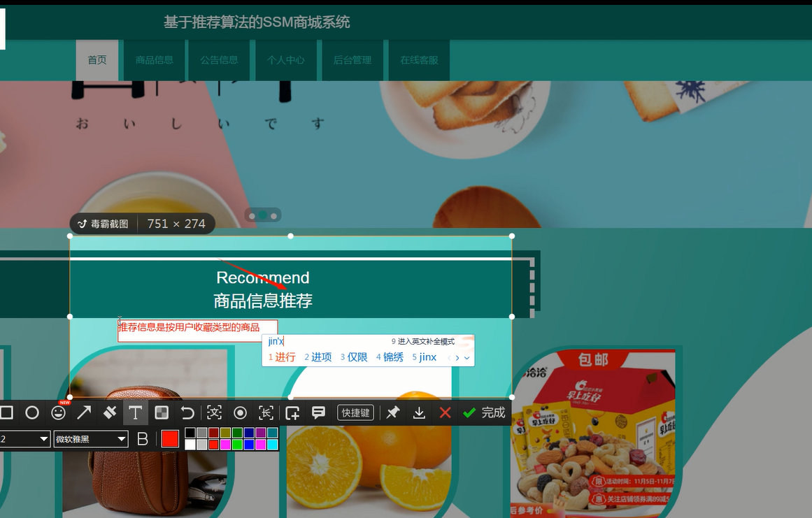Select the rectangle drawing tool
The image size is (812, 518).
point(6,412)
